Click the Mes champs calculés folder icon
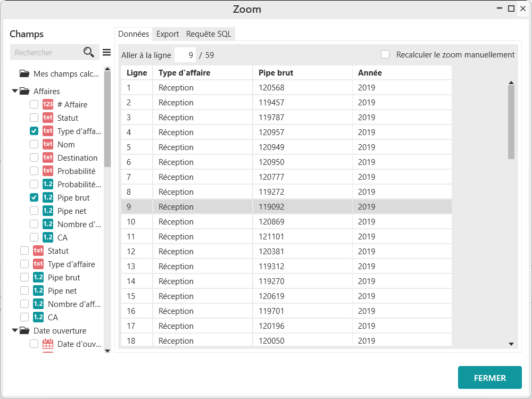The image size is (532, 399). (x=24, y=73)
